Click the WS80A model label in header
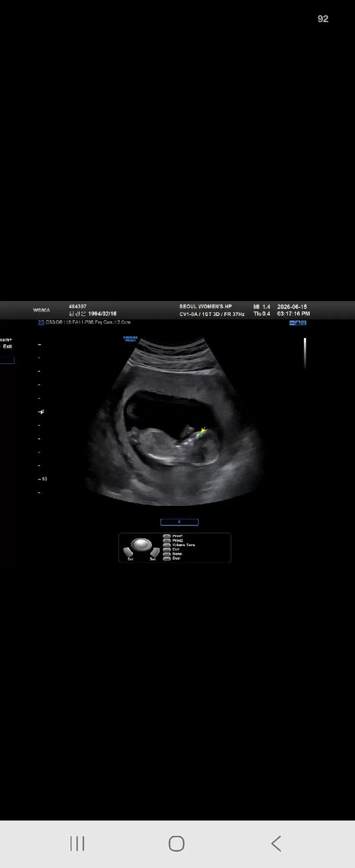The width and height of the screenshot is (355, 868). [42, 311]
